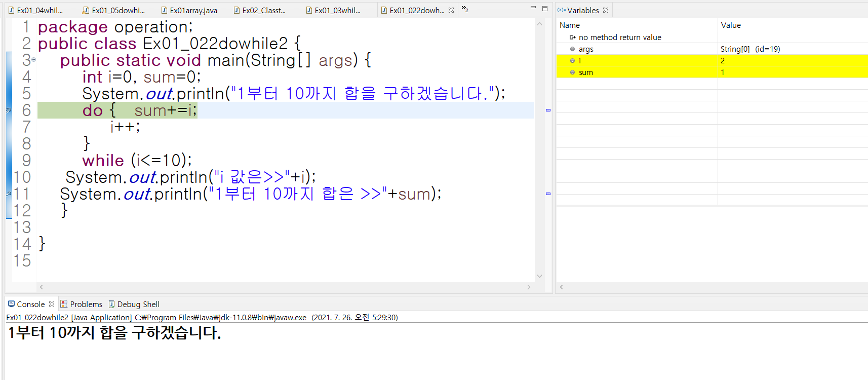This screenshot has width=868, height=380.
Task: Select the args variable row
Action: (x=712, y=49)
